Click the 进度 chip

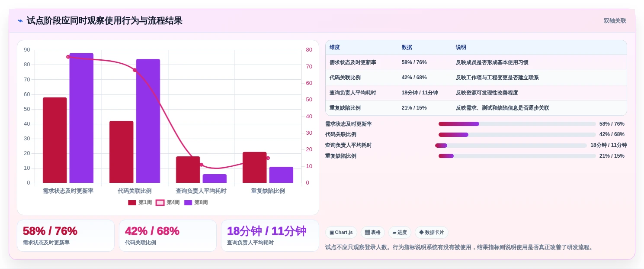point(400,232)
